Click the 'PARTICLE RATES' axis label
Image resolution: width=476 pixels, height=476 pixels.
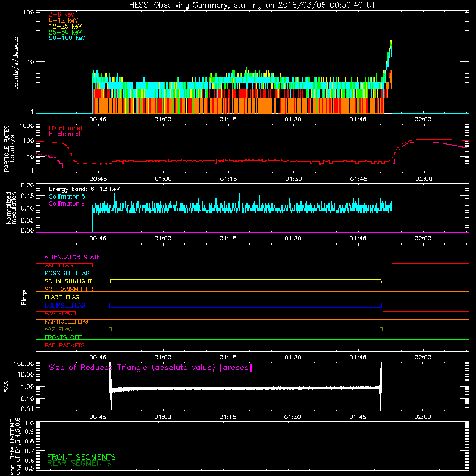tap(7, 149)
